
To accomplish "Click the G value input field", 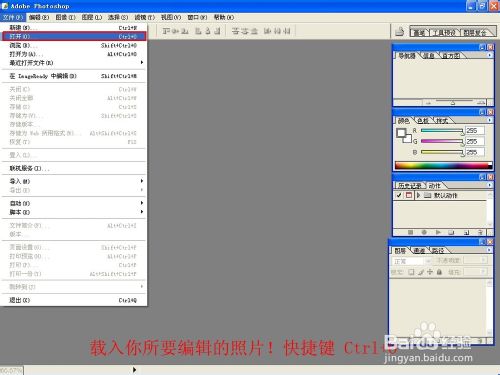I will (x=475, y=142).
